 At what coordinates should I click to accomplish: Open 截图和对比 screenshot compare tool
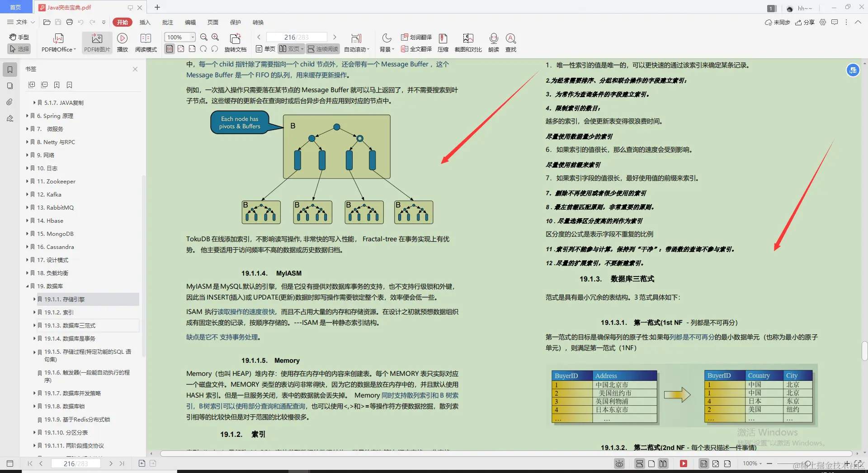(x=468, y=42)
